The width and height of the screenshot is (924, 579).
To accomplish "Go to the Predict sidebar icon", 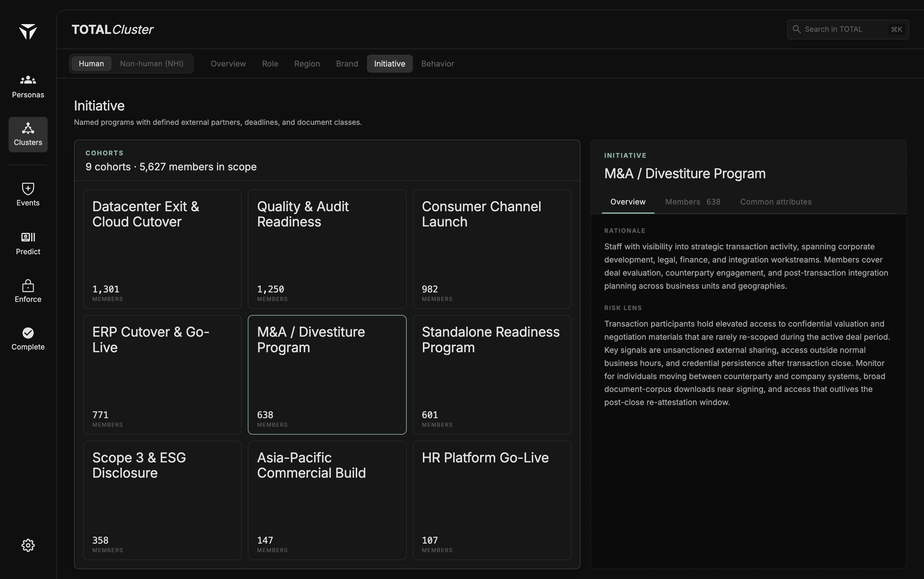I will point(28,237).
